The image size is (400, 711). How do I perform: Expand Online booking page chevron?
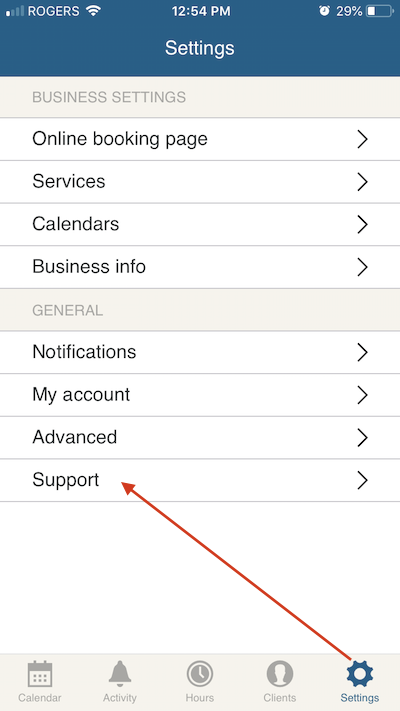point(362,139)
